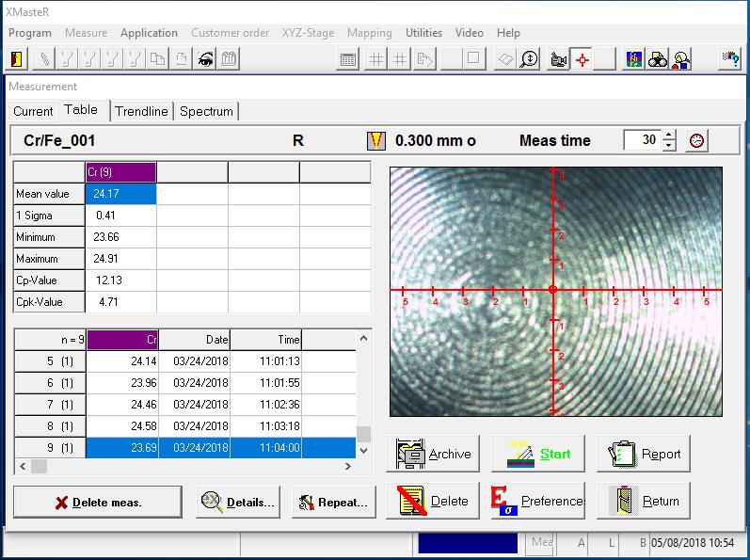Click the magnifier zoom toolbar icon

(x=530, y=59)
